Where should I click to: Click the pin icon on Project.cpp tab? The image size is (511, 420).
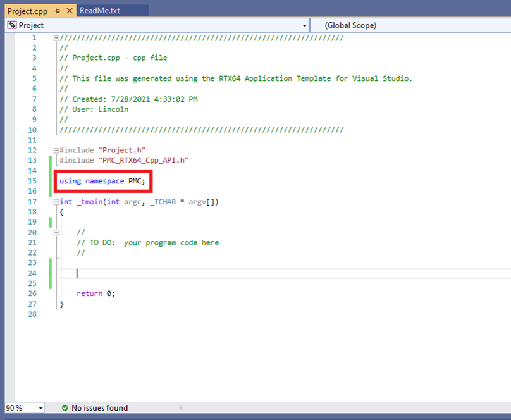[57, 11]
